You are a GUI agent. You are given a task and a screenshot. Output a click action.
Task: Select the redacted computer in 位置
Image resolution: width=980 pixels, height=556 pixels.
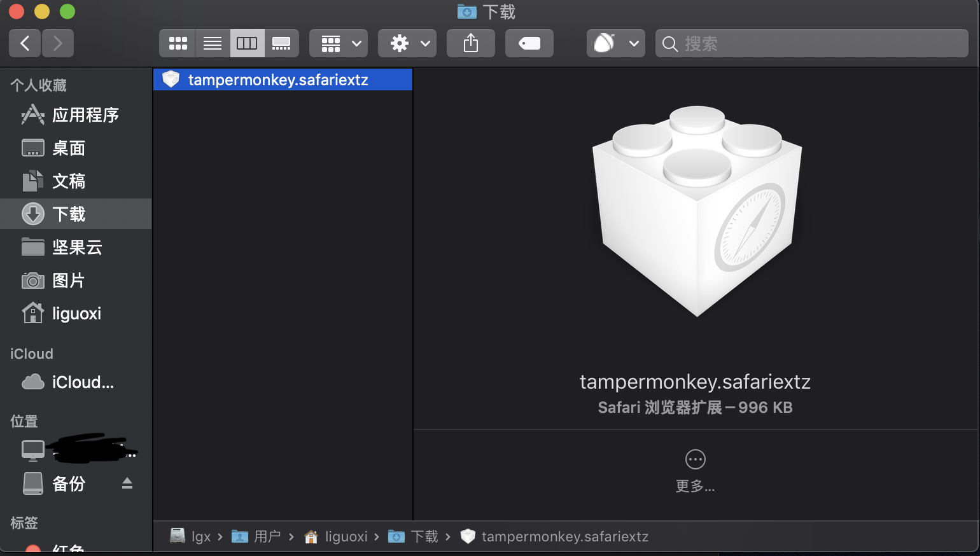pyautogui.click(x=76, y=450)
